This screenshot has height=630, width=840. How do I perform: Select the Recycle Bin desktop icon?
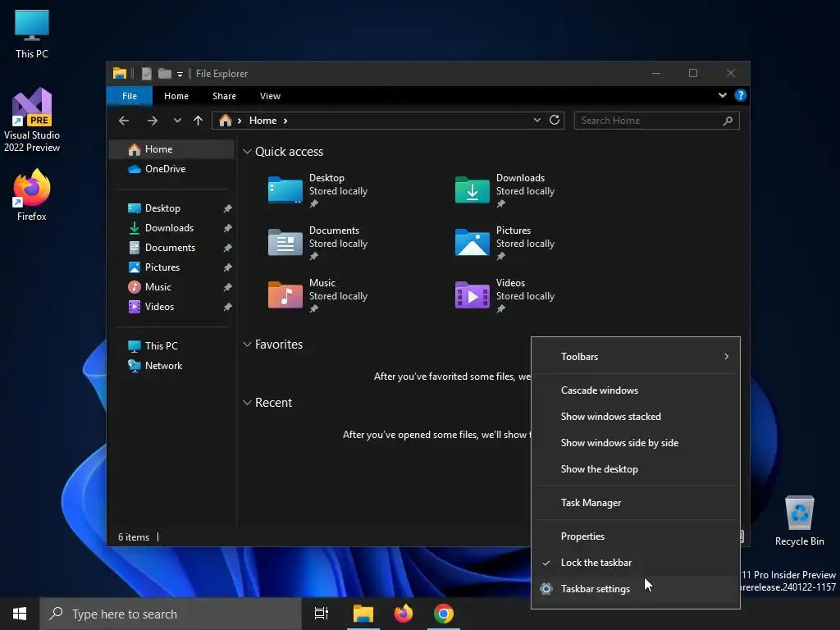coord(799,521)
